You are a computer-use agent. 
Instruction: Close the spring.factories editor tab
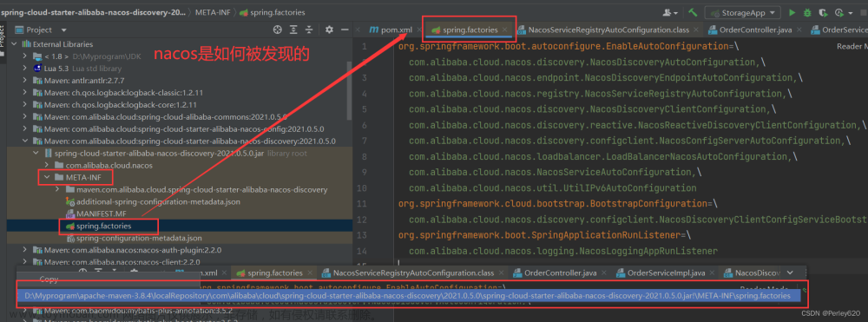(505, 30)
